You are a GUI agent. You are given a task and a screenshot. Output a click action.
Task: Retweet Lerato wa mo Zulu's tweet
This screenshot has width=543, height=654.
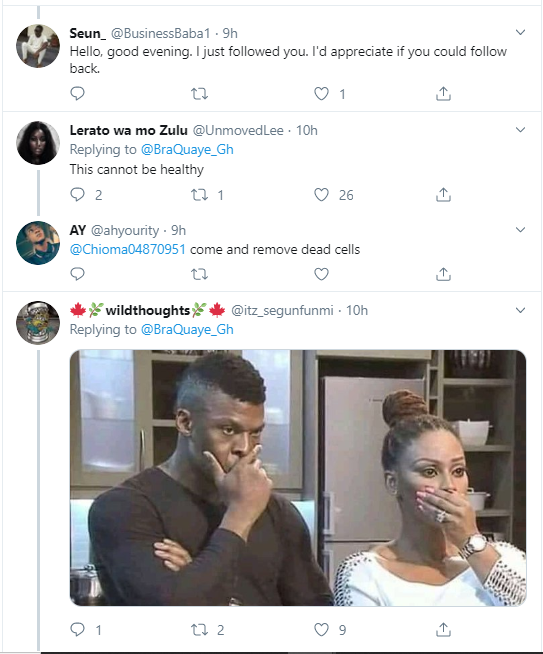coord(199,195)
